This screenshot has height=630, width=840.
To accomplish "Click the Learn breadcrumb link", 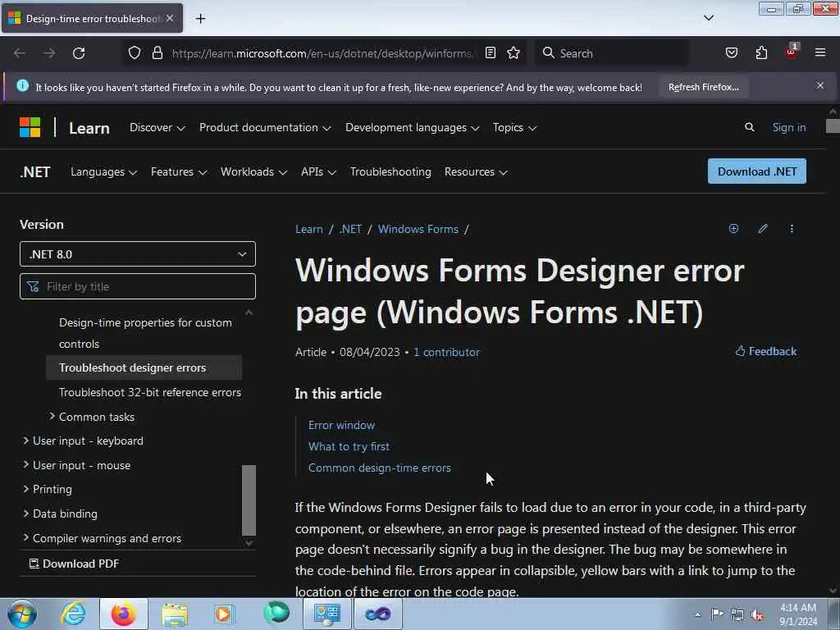I will click(309, 230).
